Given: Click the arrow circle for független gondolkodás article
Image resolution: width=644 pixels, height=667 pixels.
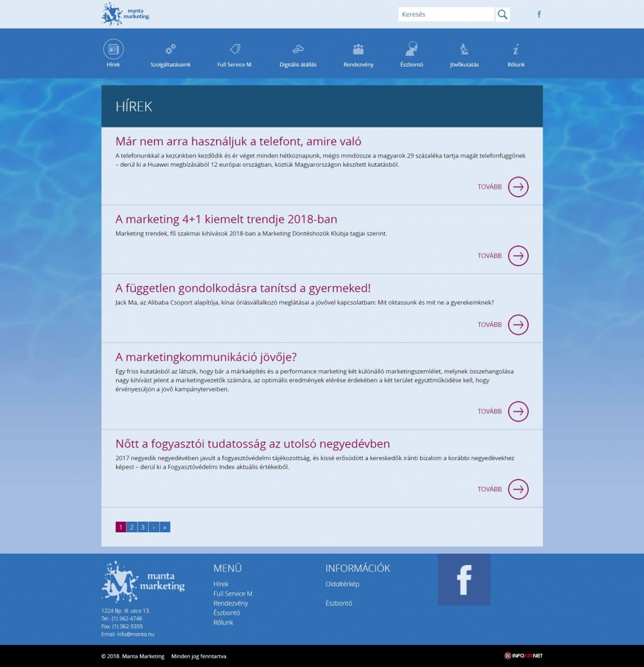Looking at the screenshot, I should (518, 325).
